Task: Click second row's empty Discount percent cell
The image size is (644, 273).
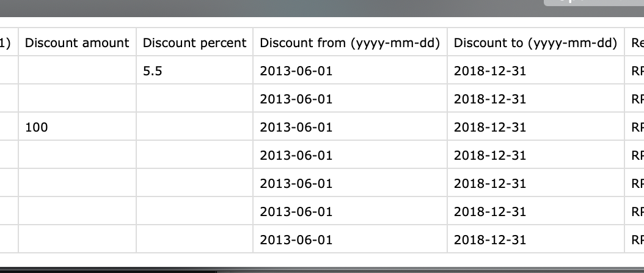Action: (x=194, y=99)
